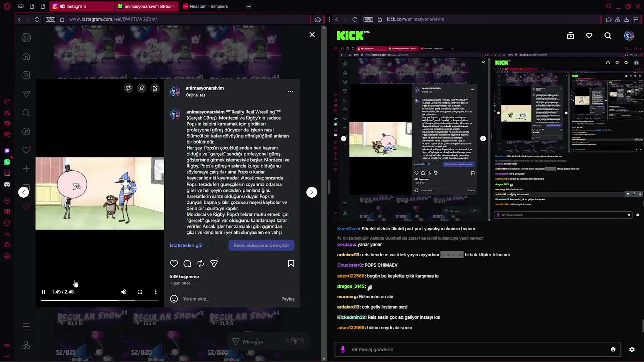Open new tab plus button
Image resolution: width=644 pixels, height=362 pixels.
point(249,6)
